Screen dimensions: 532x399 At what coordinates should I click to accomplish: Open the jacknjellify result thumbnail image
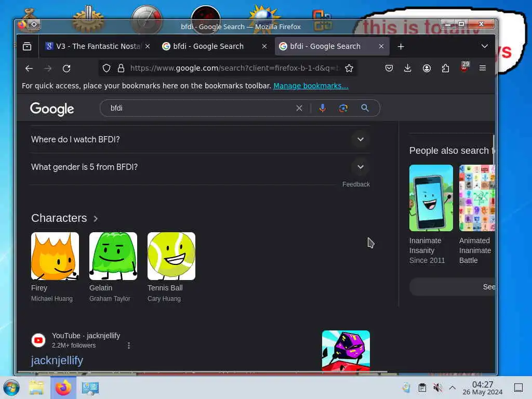coord(345,351)
